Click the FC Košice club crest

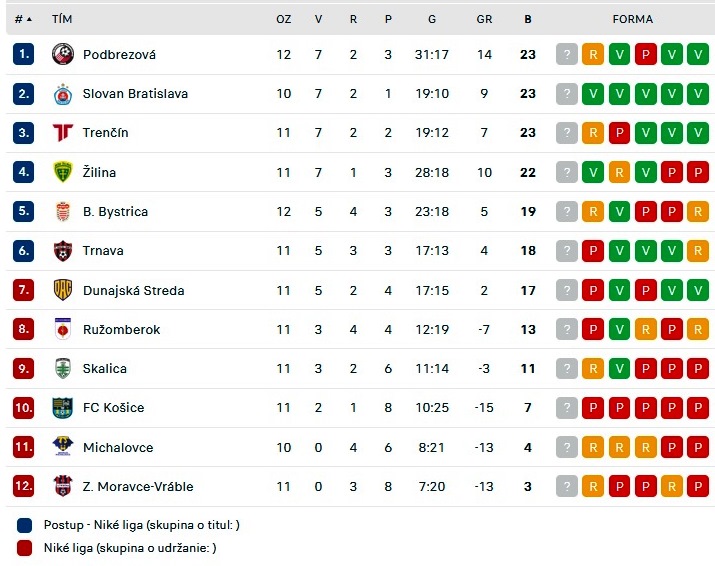[63, 408]
